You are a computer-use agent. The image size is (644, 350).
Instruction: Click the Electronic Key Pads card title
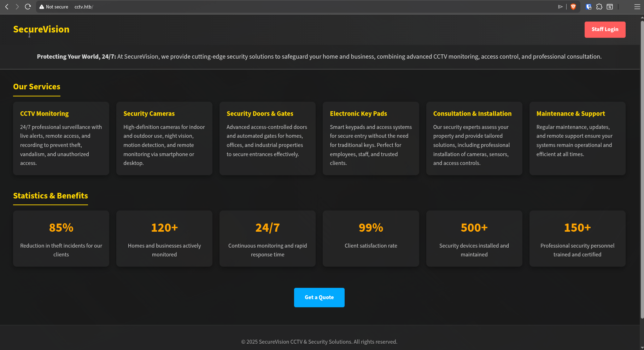tap(358, 114)
